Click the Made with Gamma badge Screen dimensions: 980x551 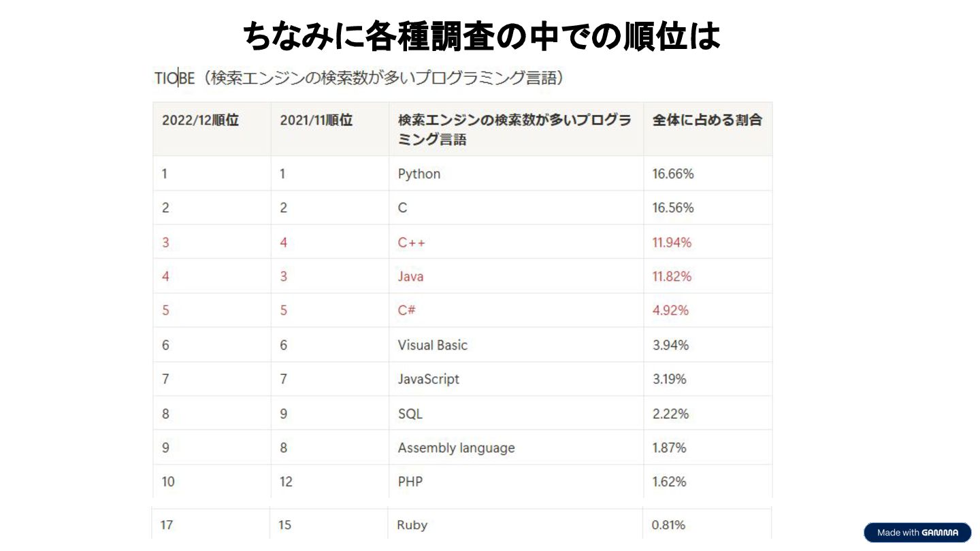(917, 533)
